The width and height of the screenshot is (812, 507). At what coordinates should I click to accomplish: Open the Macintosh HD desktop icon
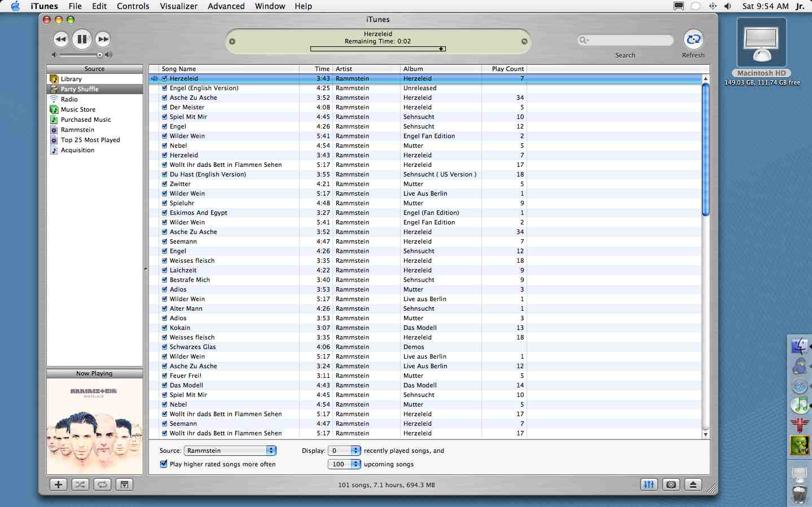[x=761, y=42]
